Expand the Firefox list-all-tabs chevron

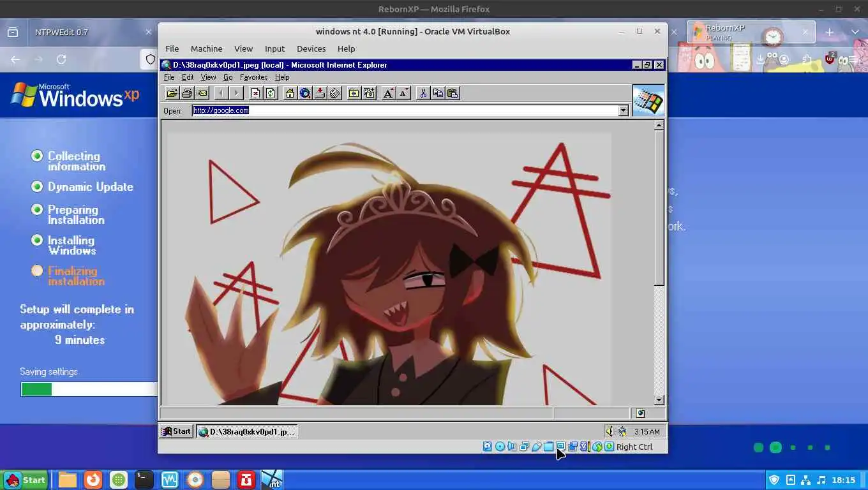tap(855, 32)
